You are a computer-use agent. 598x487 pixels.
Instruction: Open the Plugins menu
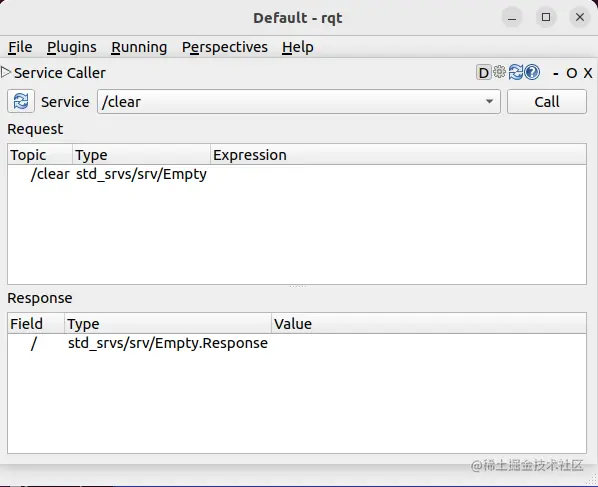click(x=72, y=47)
